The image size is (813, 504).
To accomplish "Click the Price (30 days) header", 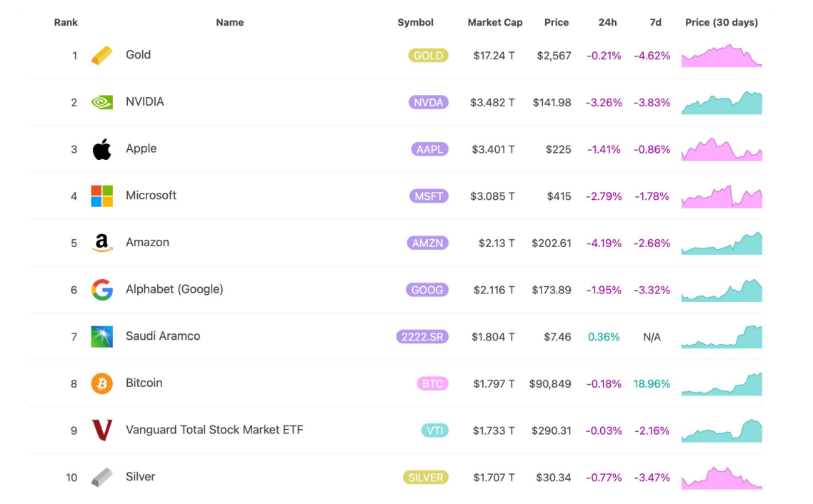I will coord(722,22).
